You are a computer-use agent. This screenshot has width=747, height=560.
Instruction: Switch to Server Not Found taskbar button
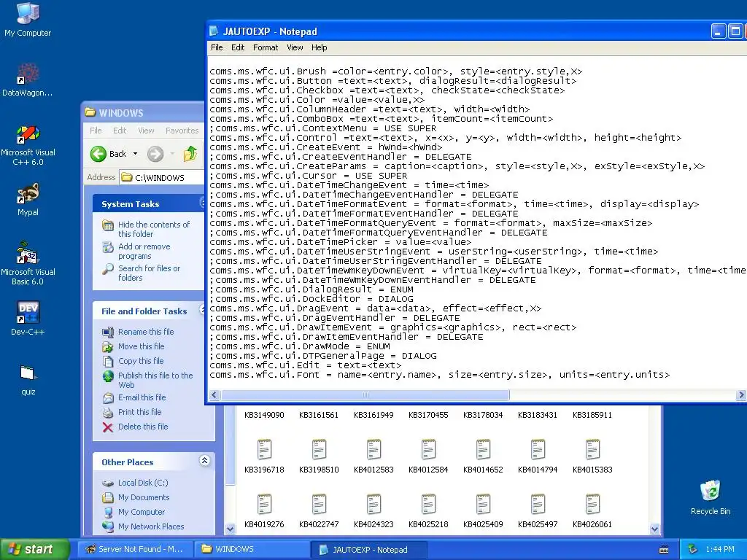[135, 549]
